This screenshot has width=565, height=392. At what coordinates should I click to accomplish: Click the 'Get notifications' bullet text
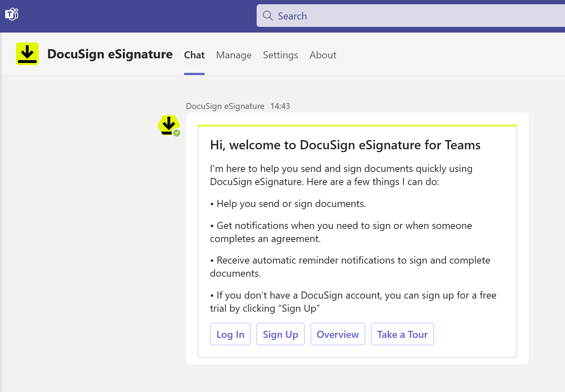point(341,232)
